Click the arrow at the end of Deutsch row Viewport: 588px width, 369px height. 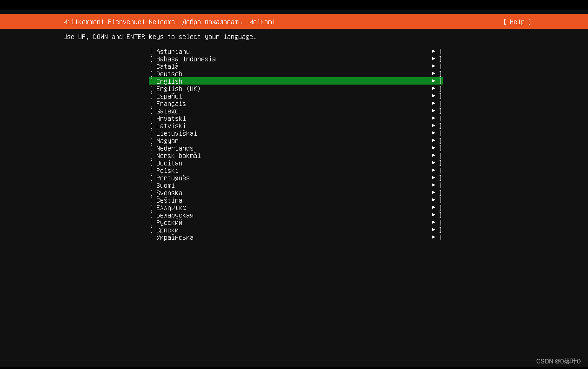[434, 73]
